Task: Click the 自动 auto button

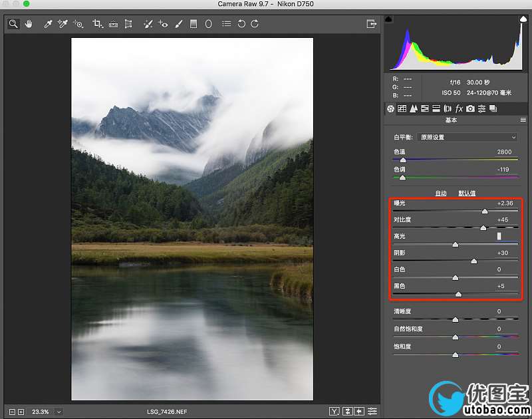Action: (x=441, y=193)
